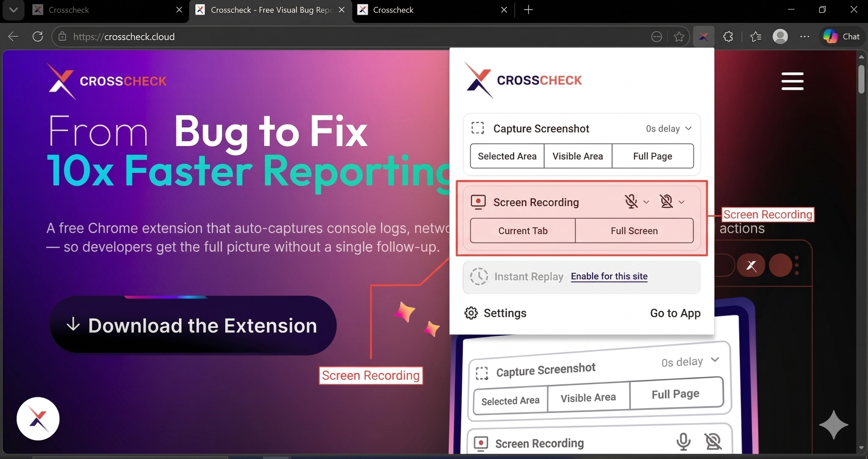Image resolution: width=868 pixels, height=459 pixels.
Task: Select the Capture Screenshot tool
Action: click(541, 128)
